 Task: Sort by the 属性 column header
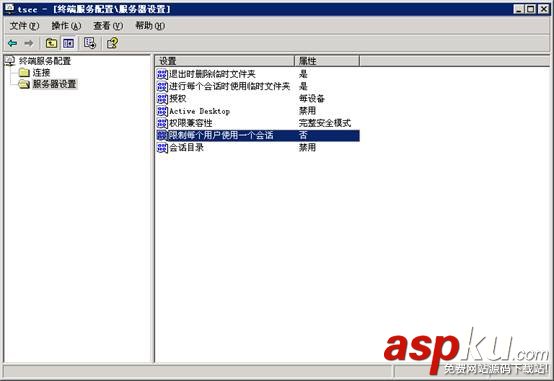(327, 61)
